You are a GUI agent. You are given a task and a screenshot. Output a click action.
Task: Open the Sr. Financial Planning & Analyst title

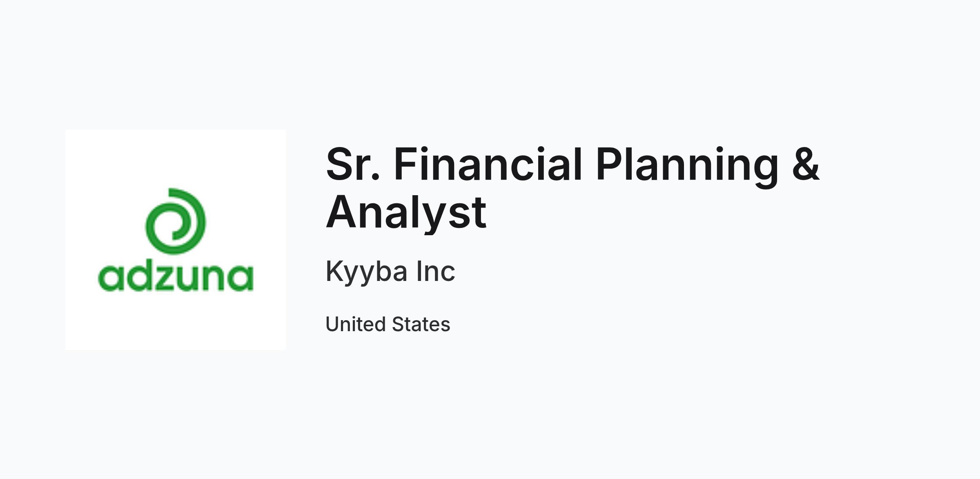[572, 187]
